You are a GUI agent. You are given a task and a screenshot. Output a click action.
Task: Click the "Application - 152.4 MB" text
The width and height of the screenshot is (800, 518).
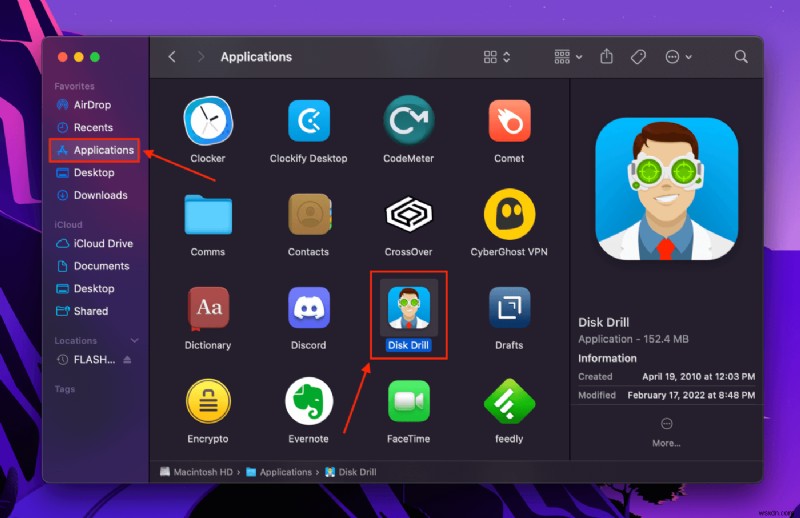coord(633,339)
